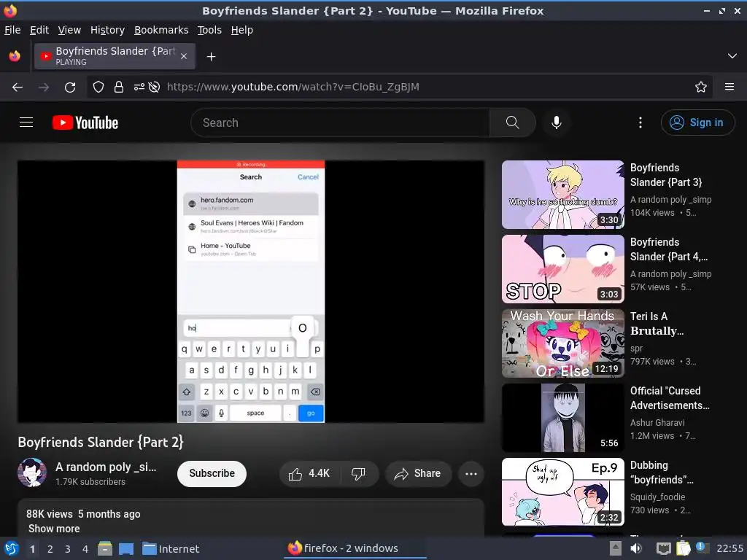
Task: Open the Teri Is A Brutally... video title
Action: click(x=657, y=324)
